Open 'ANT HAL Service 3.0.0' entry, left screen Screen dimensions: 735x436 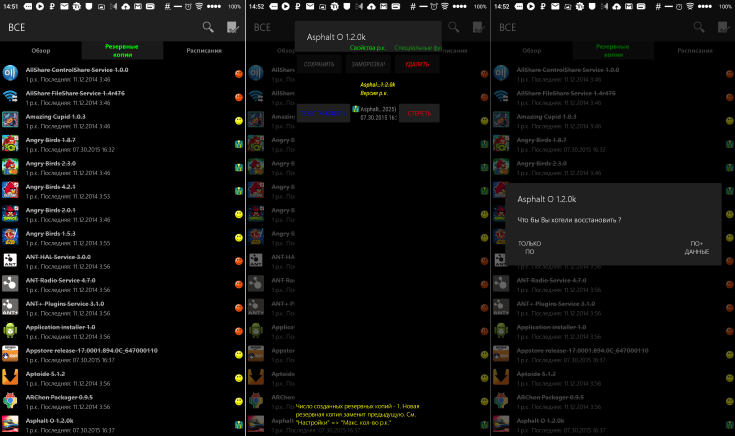pyautogui.click(x=122, y=262)
